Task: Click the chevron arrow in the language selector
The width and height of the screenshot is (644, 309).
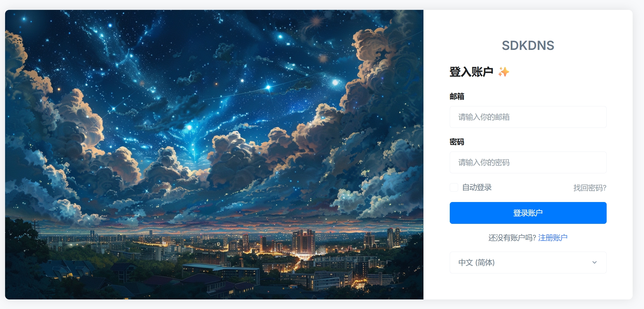Action: 594,262
